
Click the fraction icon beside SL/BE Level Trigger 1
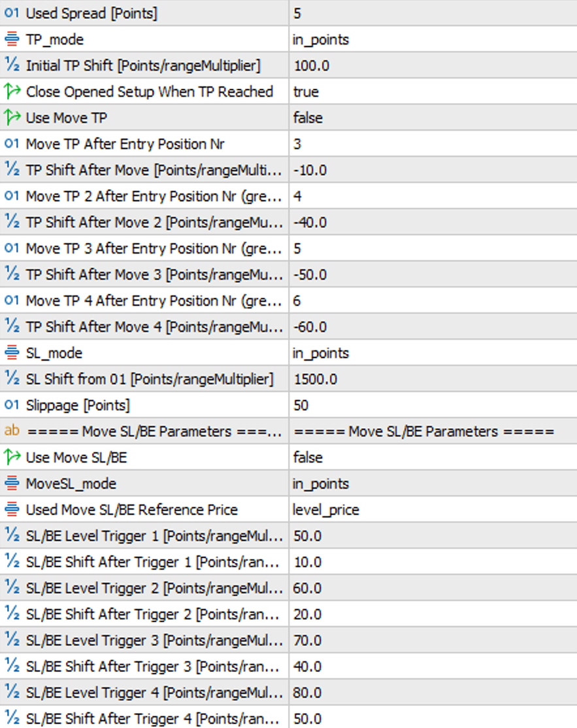point(12,535)
